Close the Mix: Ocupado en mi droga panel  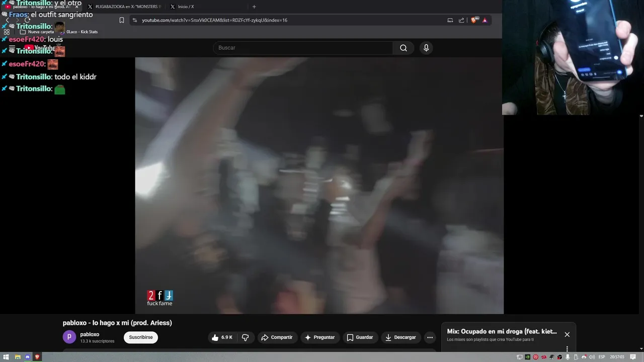(x=567, y=334)
